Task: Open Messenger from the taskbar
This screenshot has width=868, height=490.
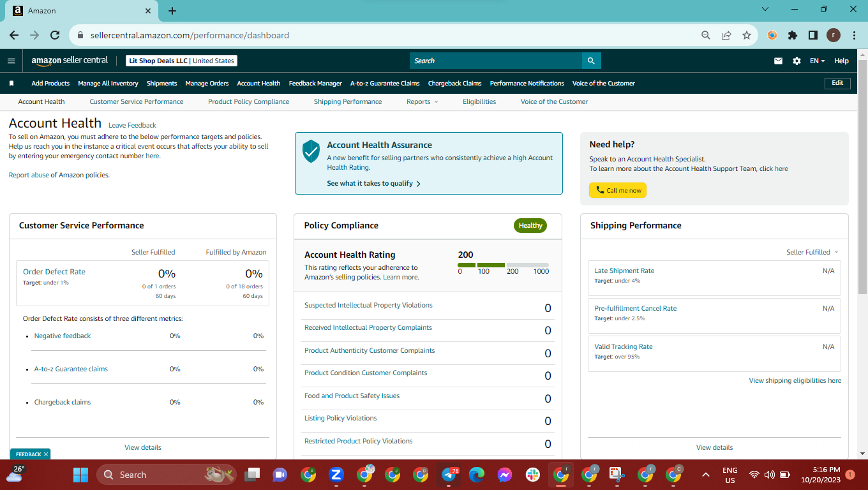Action: point(505,475)
